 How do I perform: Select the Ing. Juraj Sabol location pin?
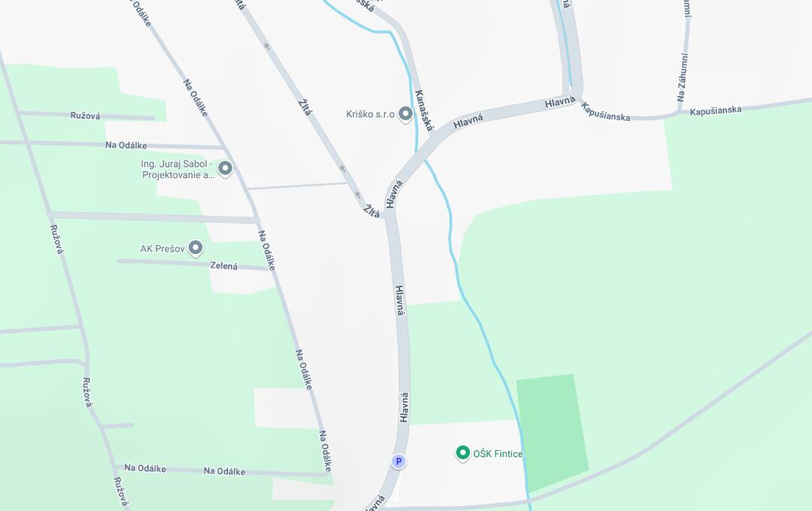(225, 168)
